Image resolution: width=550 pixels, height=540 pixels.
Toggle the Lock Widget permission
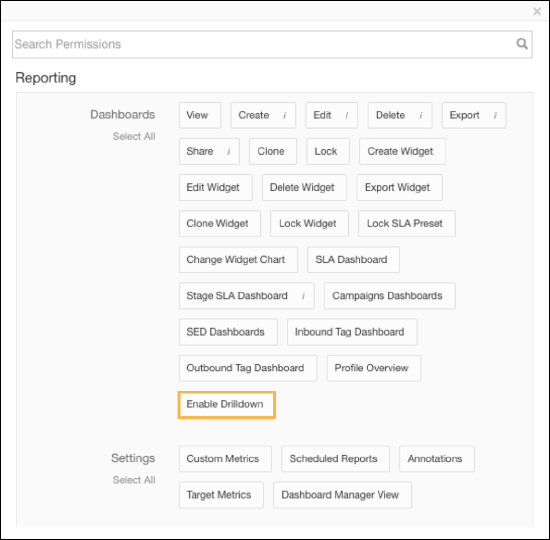(x=309, y=224)
